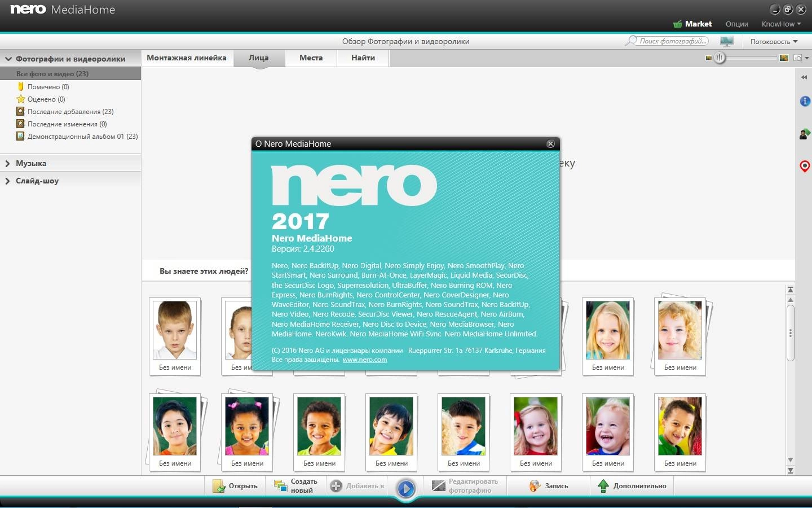Open the Потоковость dropdown
The height and width of the screenshot is (508, 812).
click(x=774, y=42)
